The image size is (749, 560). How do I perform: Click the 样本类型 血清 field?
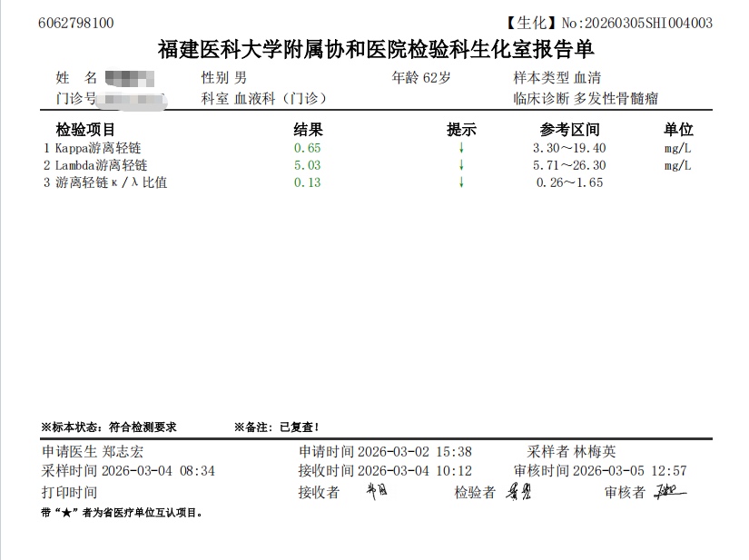tap(557, 78)
